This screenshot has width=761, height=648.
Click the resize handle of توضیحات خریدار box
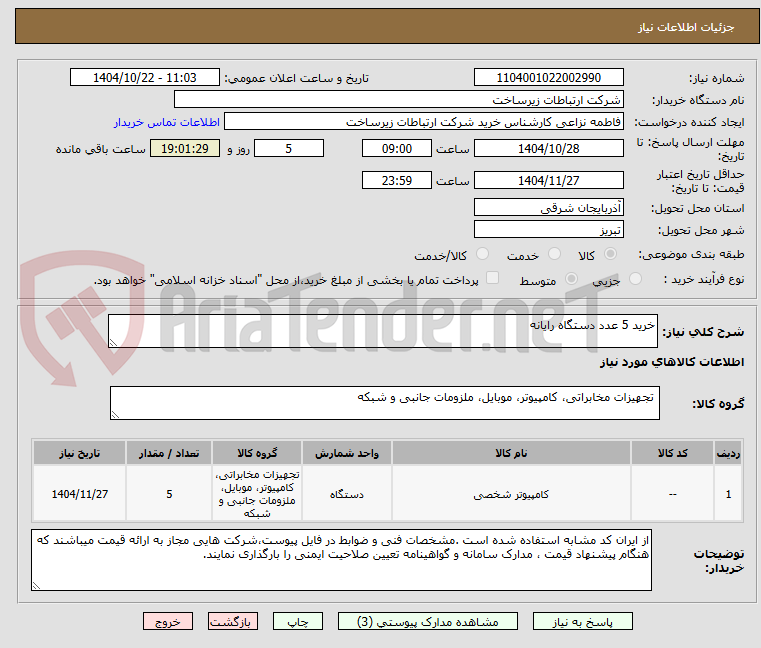point(36,585)
